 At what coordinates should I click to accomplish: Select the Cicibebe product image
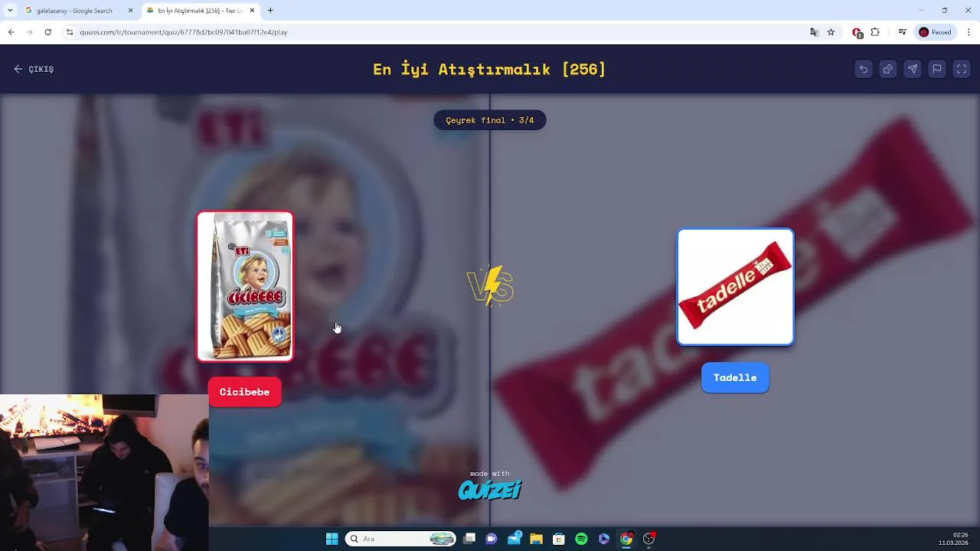[x=245, y=286]
